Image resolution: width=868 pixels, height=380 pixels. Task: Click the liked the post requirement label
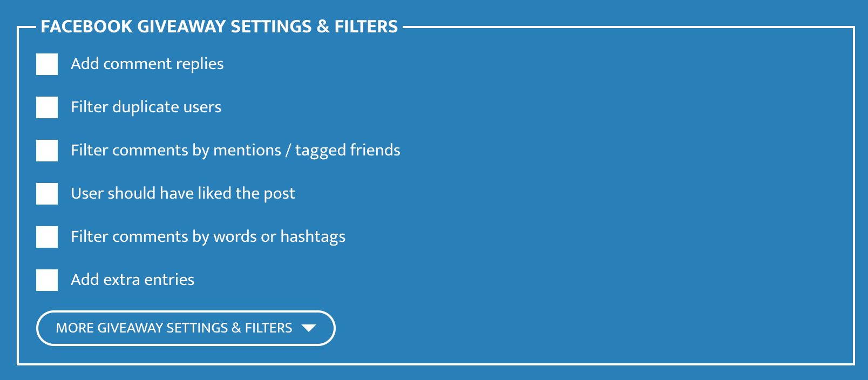point(182,193)
